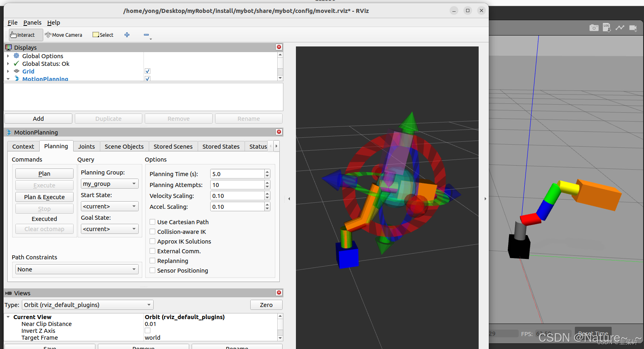Enable Use Cartesian Path
The image size is (644, 349).
(x=152, y=222)
